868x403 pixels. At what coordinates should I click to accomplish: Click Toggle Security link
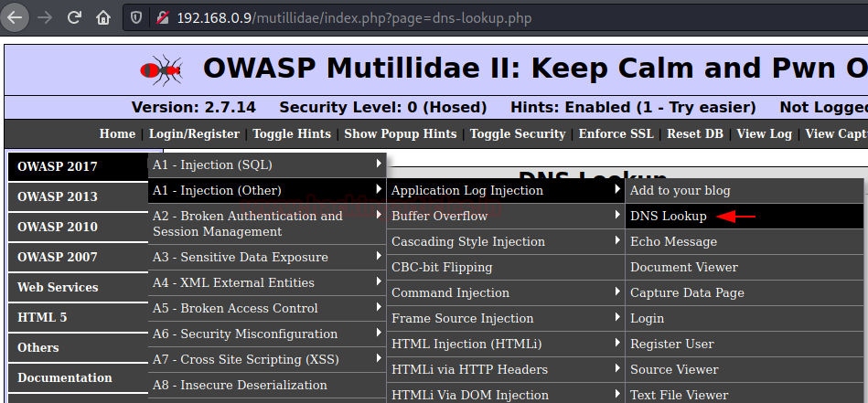point(518,133)
